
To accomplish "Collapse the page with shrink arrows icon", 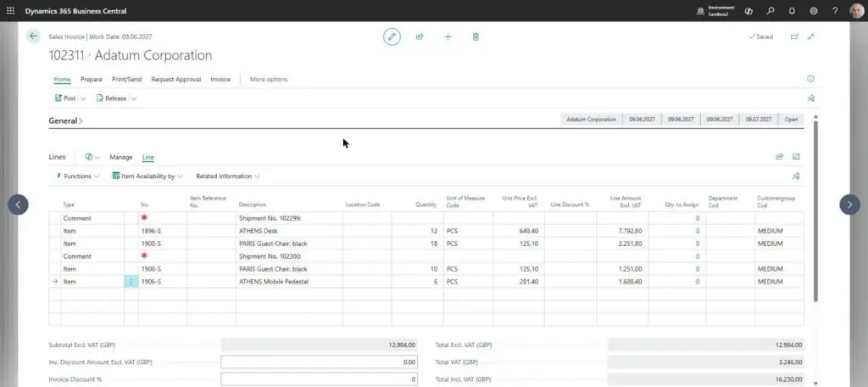I will point(811,36).
